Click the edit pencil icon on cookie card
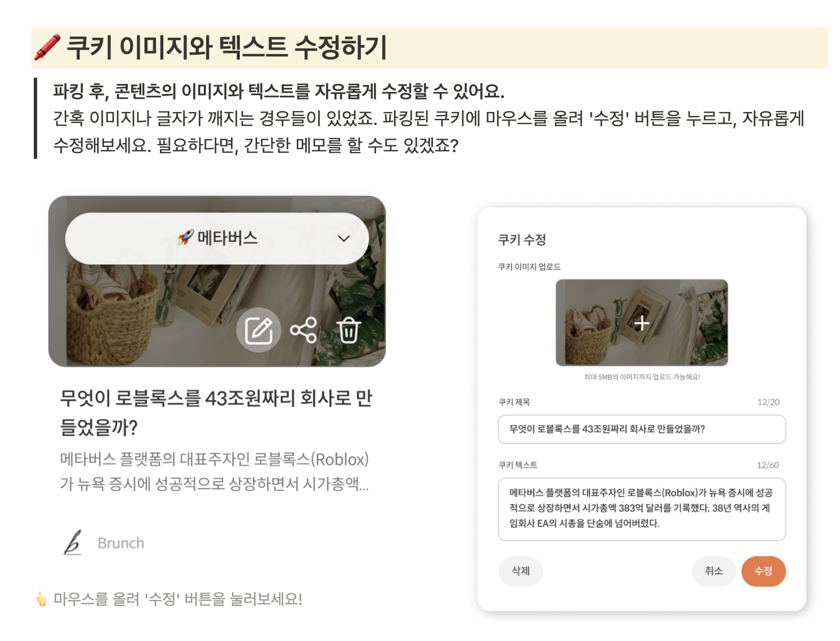 click(x=258, y=330)
